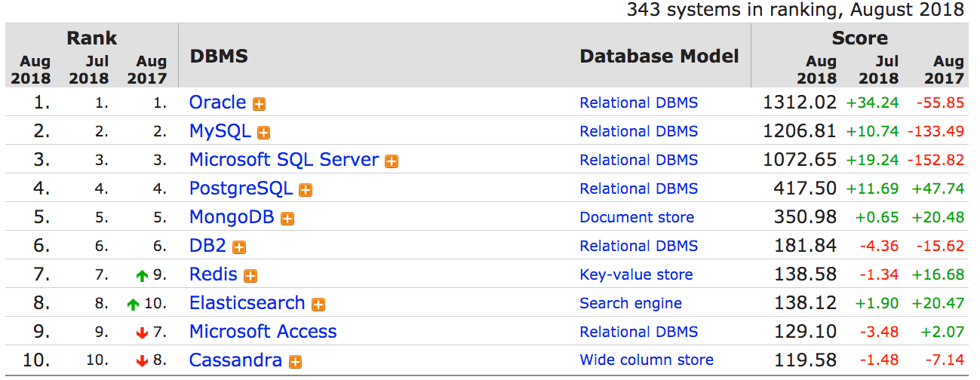Click the green up arrow in Redis row
This screenshot has height=380, width=980.
(x=142, y=277)
